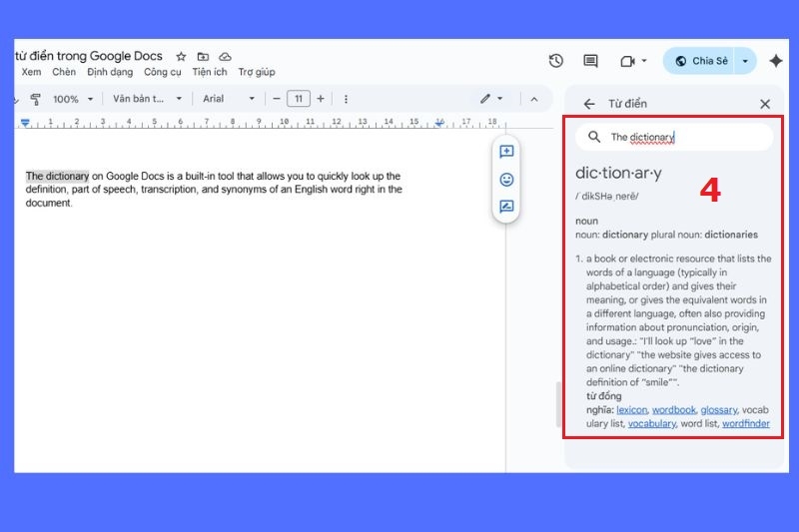Check cloud save status icon
Image resolution: width=799 pixels, height=532 pixels.
[x=225, y=57]
